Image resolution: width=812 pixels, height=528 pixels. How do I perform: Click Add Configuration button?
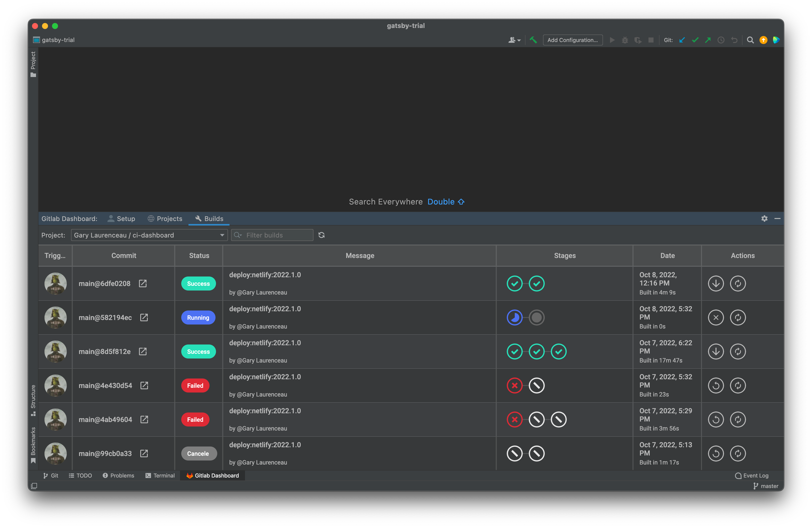[572, 40]
